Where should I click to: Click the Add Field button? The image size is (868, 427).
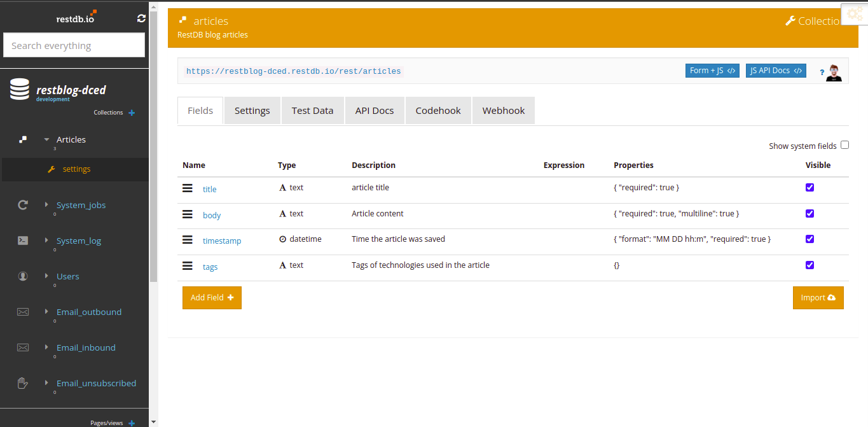pos(212,298)
